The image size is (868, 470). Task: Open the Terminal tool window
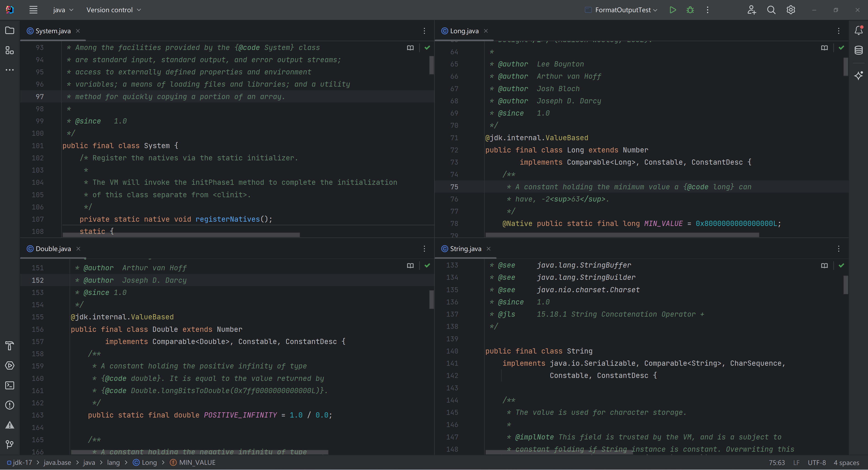click(x=10, y=385)
